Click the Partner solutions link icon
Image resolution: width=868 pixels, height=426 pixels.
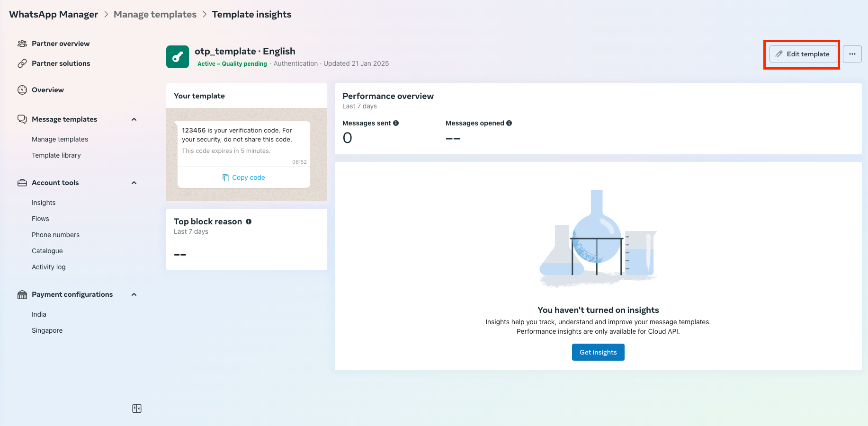pos(22,63)
